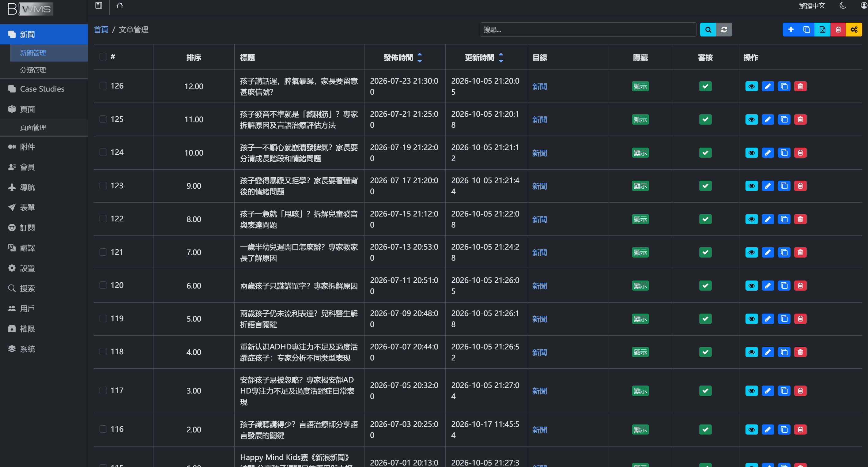
Task: Select the checkbox for row 120
Action: pyautogui.click(x=103, y=285)
